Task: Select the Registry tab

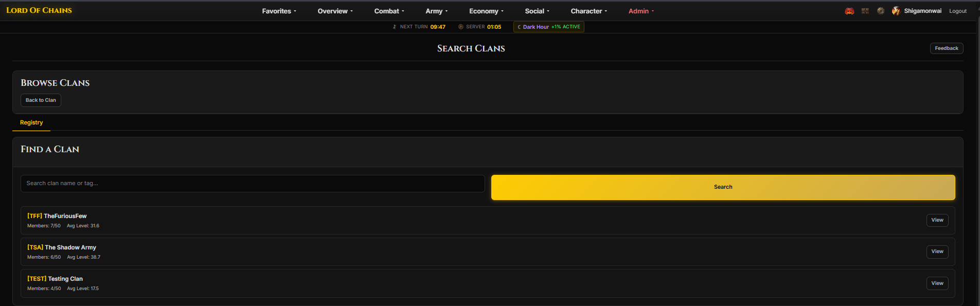Action: 31,122
